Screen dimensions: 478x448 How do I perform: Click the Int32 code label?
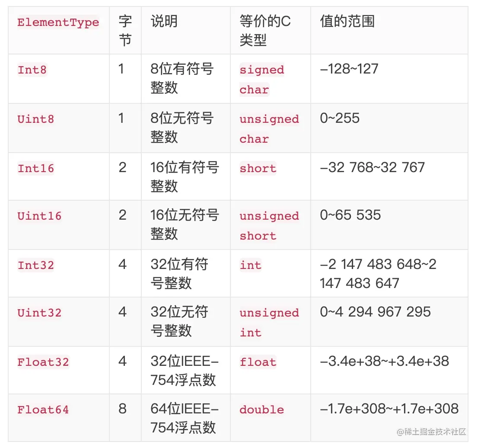[x=36, y=265]
